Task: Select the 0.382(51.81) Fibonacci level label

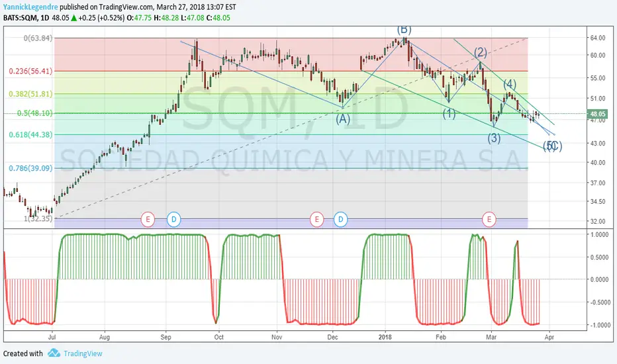Action: click(30, 94)
